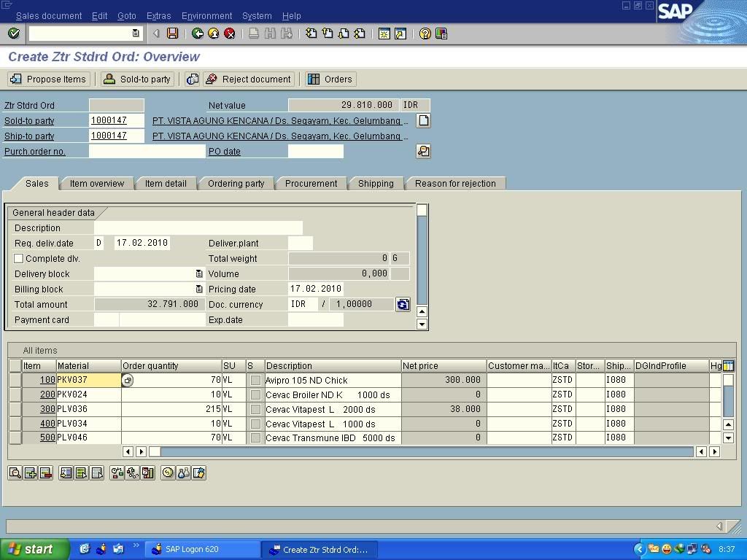Click the table column settings icon

click(x=727, y=366)
